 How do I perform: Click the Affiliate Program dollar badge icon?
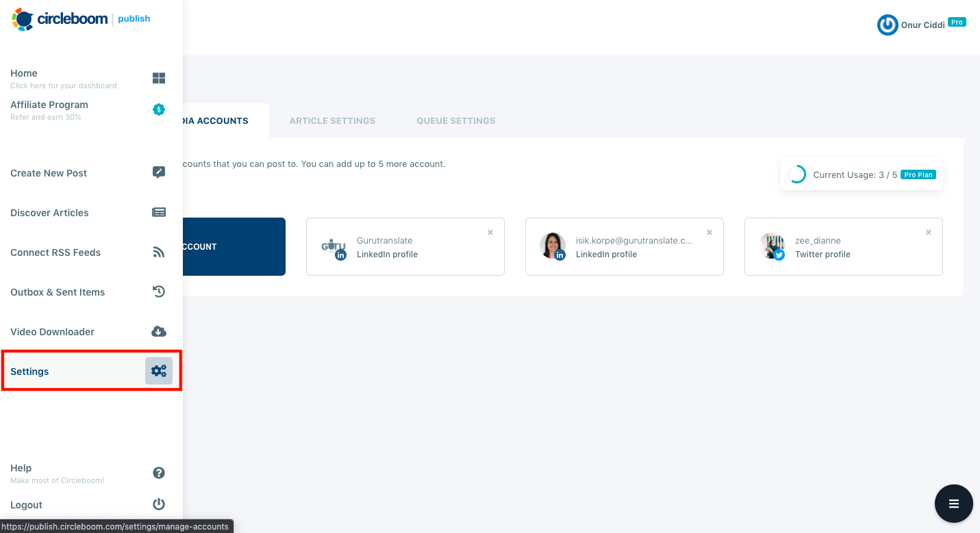(159, 109)
